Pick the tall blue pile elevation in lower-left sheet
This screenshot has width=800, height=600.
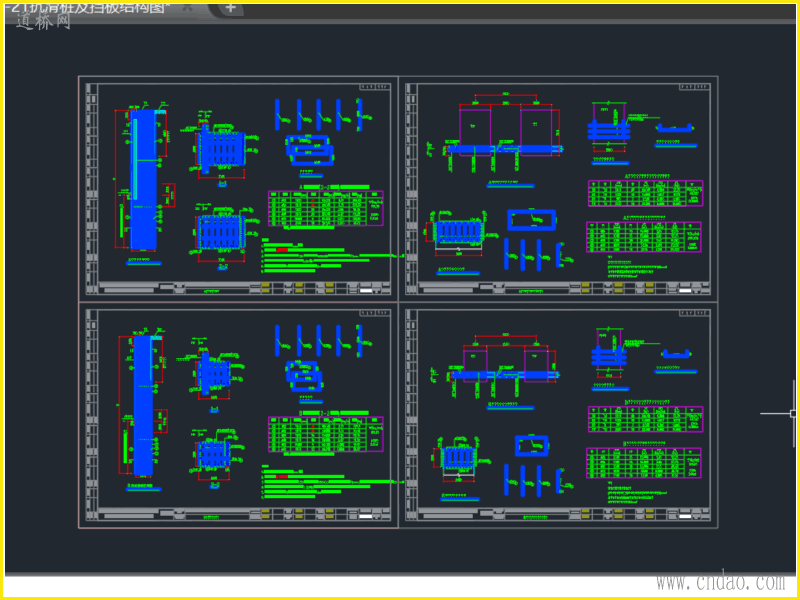pyautogui.click(x=143, y=405)
